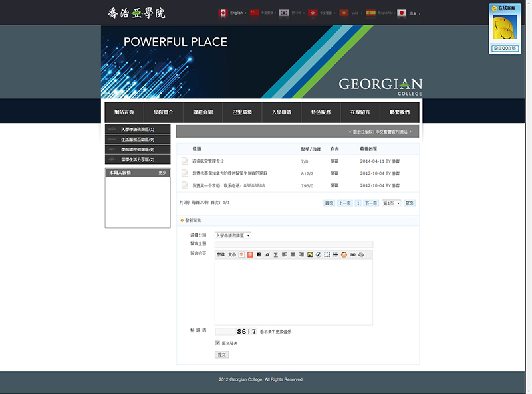Click the Spain flag icon
The height and width of the screenshot is (394, 532).
(371, 13)
